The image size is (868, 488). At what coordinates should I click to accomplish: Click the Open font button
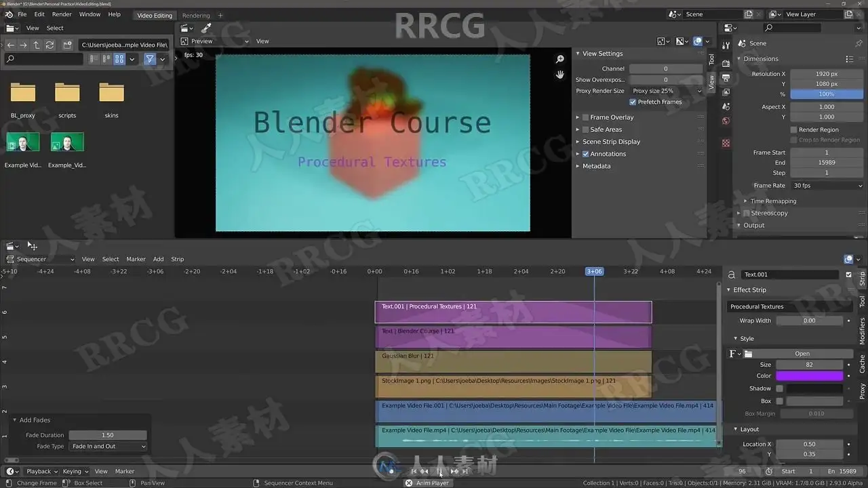tap(802, 354)
